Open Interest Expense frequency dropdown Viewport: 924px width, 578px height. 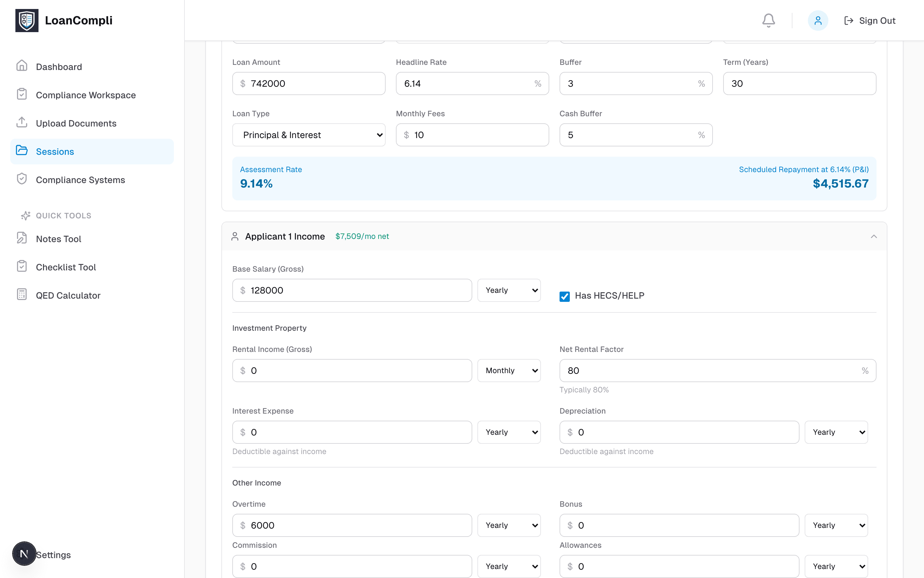[509, 432]
